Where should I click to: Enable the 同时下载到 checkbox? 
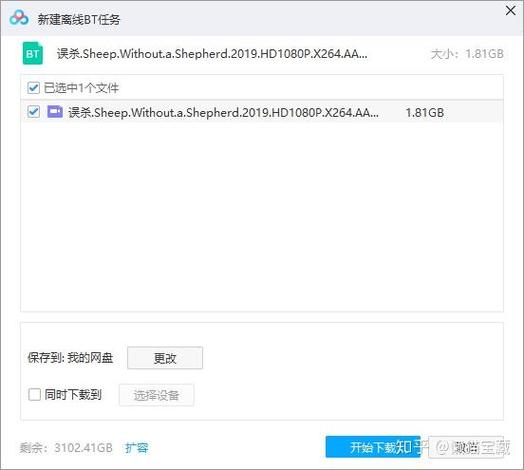coord(34,394)
